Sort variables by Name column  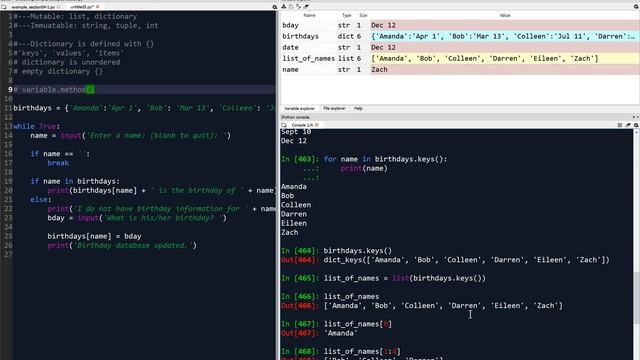click(x=309, y=15)
